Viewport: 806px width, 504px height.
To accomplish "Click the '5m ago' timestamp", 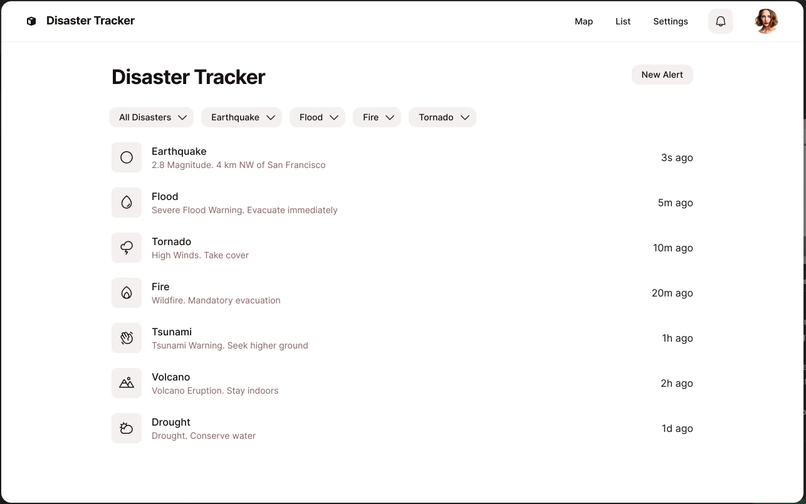I will click(675, 203).
